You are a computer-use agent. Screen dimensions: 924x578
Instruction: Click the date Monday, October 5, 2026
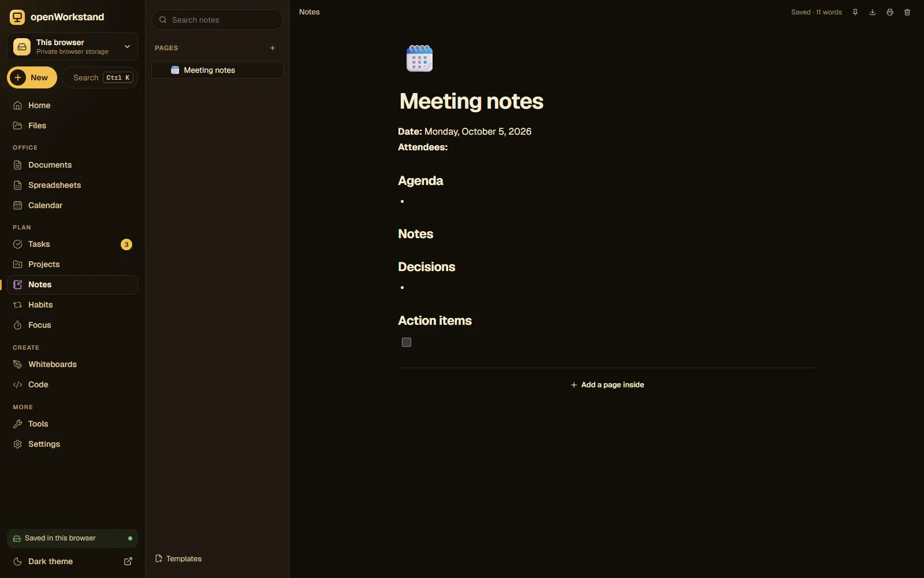coord(478,132)
